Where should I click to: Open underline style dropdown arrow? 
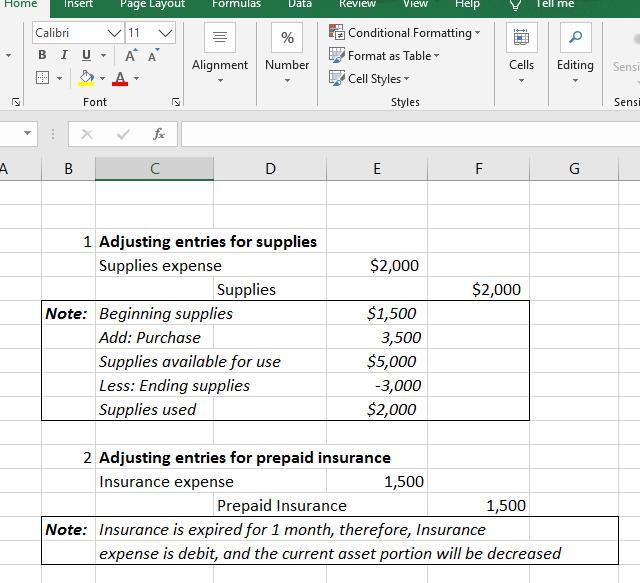103,55
